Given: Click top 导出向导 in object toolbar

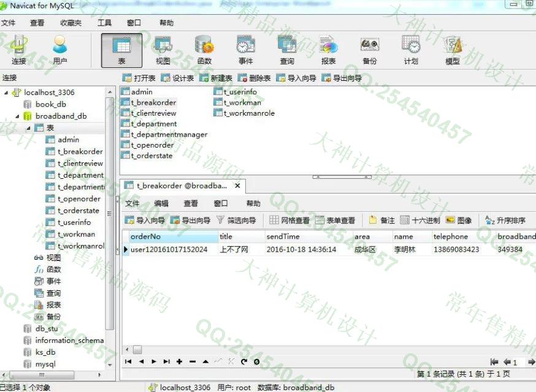Looking at the screenshot, I should 342,78.
